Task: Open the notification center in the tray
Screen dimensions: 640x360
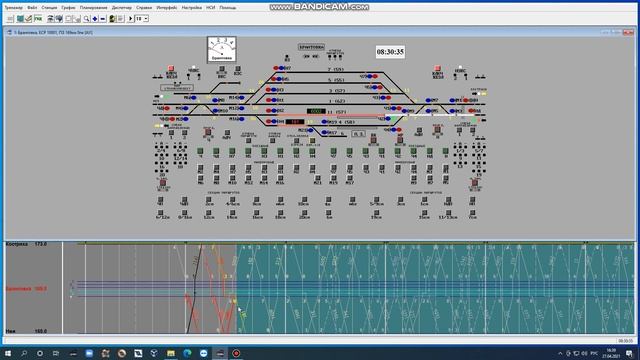Action: [630, 353]
